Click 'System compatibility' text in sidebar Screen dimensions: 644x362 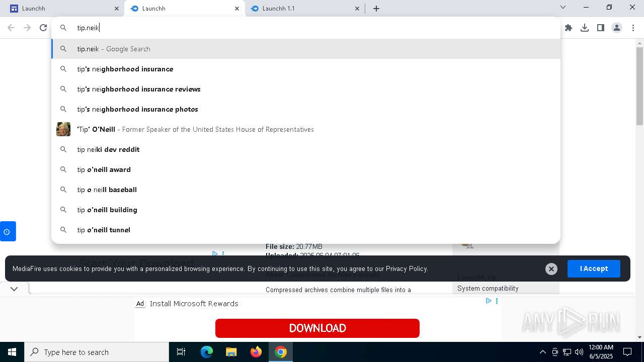point(488,288)
